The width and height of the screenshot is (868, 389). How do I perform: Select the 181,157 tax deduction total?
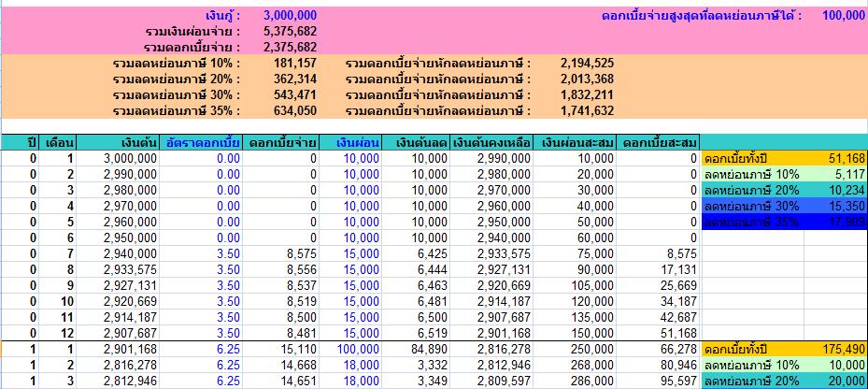tap(295, 64)
